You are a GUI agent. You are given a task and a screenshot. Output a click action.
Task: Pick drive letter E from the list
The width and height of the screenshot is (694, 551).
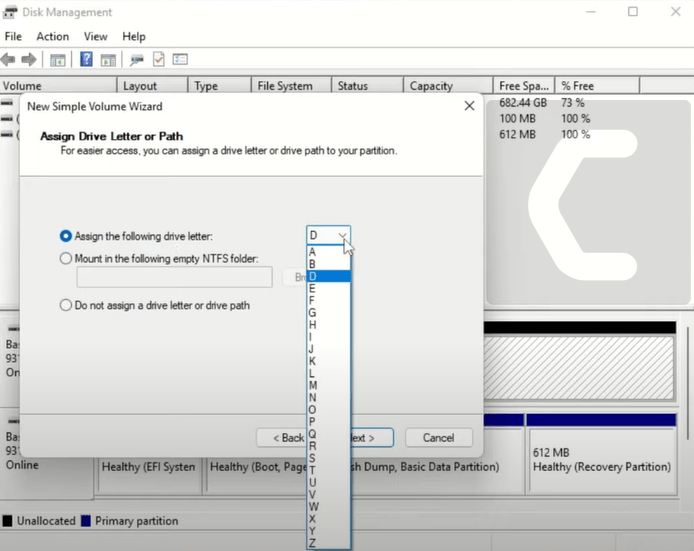point(313,288)
